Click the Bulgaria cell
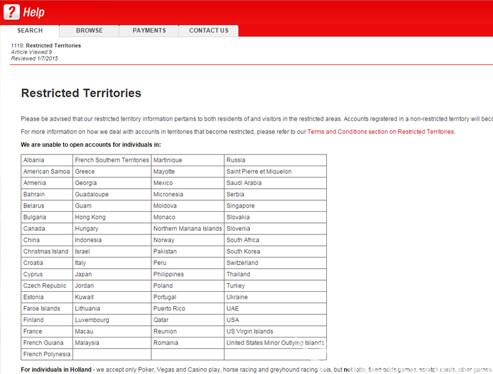The height and width of the screenshot is (374, 493). (47, 217)
